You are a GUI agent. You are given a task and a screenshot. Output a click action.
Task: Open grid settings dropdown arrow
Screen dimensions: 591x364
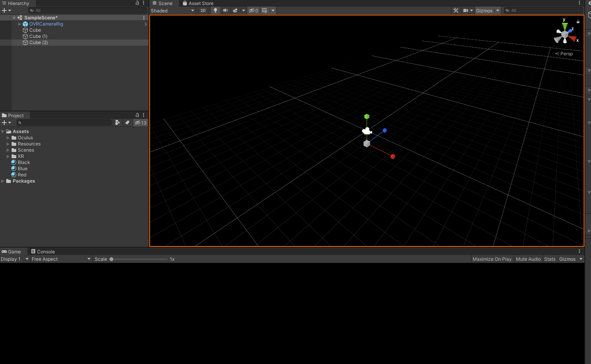[x=273, y=10]
